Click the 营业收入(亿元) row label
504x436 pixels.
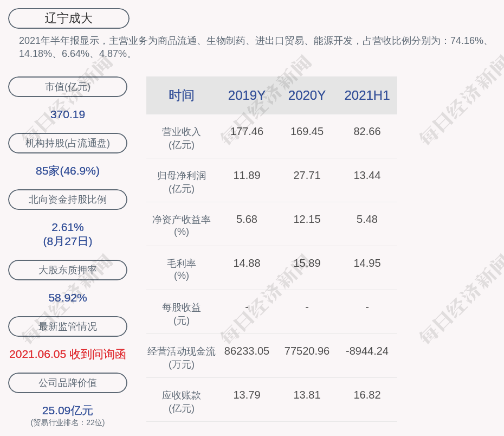tap(182, 138)
